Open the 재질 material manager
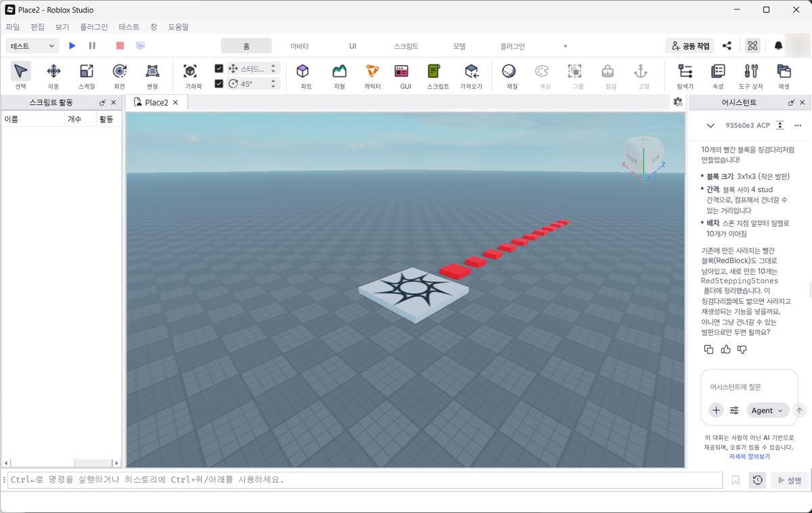 pos(512,76)
